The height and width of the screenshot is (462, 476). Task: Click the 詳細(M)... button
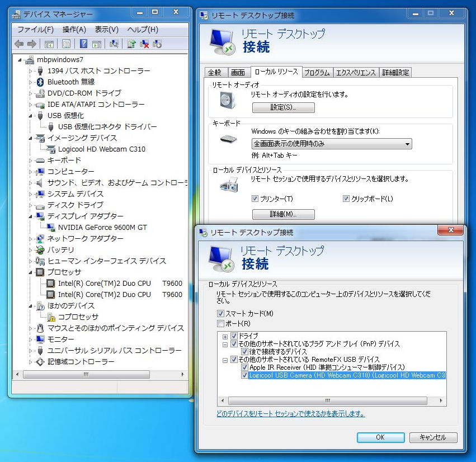point(283,214)
